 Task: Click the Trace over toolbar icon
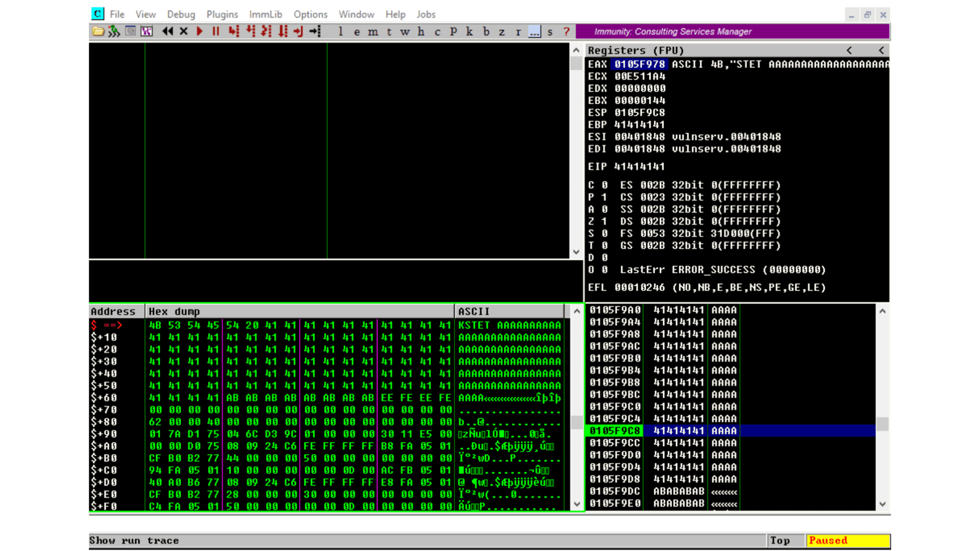[283, 32]
